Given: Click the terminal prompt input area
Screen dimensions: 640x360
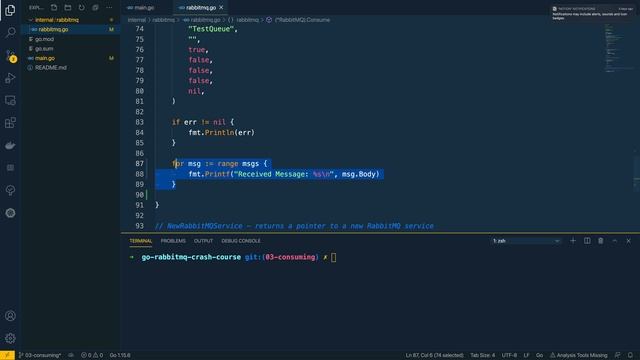Looking at the screenshot, I should pos(333,257).
